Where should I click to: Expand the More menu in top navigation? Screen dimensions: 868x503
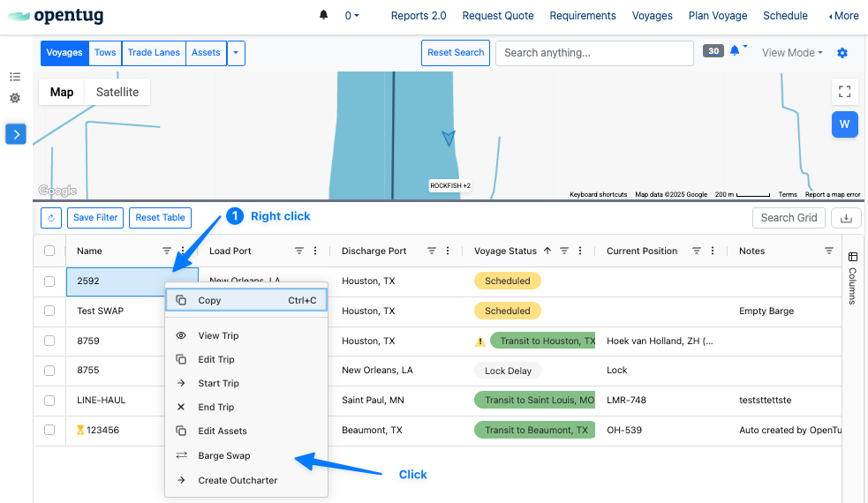(843, 16)
